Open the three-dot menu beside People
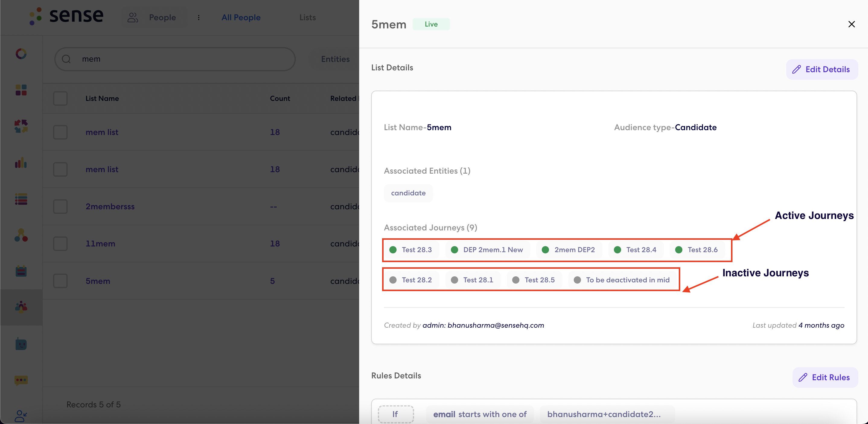The image size is (868, 424). point(199,18)
